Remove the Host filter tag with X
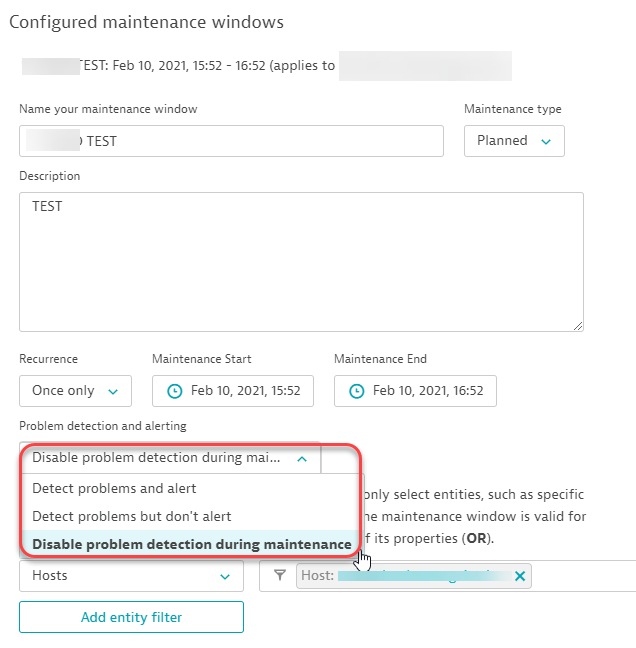 tap(519, 576)
